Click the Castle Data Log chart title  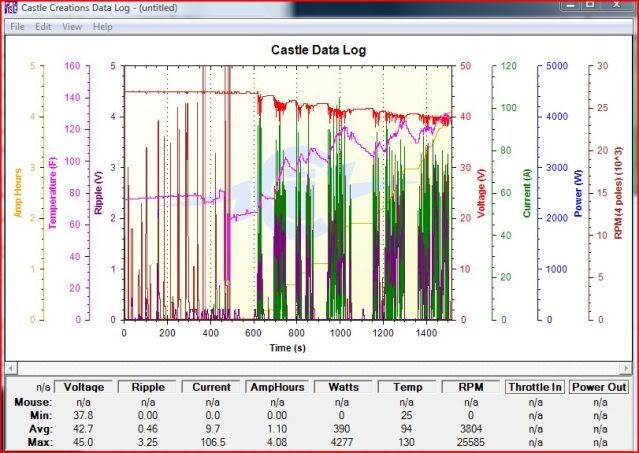(x=321, y=50)
